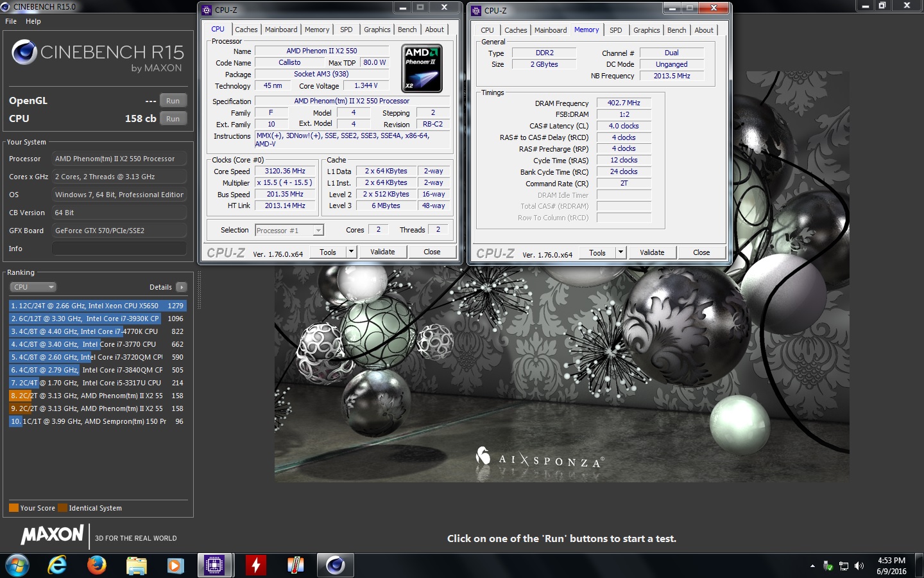Click the colorful app icon beside the lightning bolt icon
This screenshot has width=924, height=578.
click(x=295, y=566)
